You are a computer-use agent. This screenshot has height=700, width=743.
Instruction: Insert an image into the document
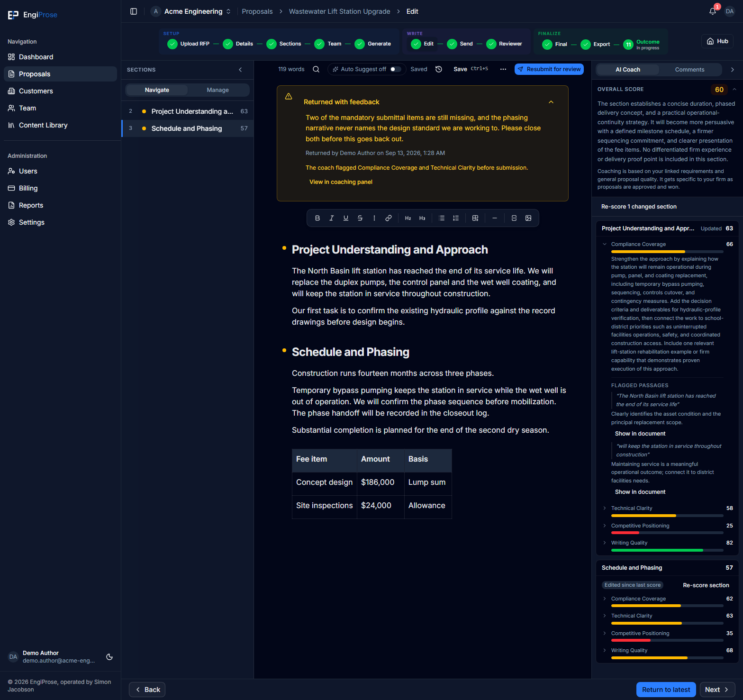pyautogui.click(x=528, y=218)
